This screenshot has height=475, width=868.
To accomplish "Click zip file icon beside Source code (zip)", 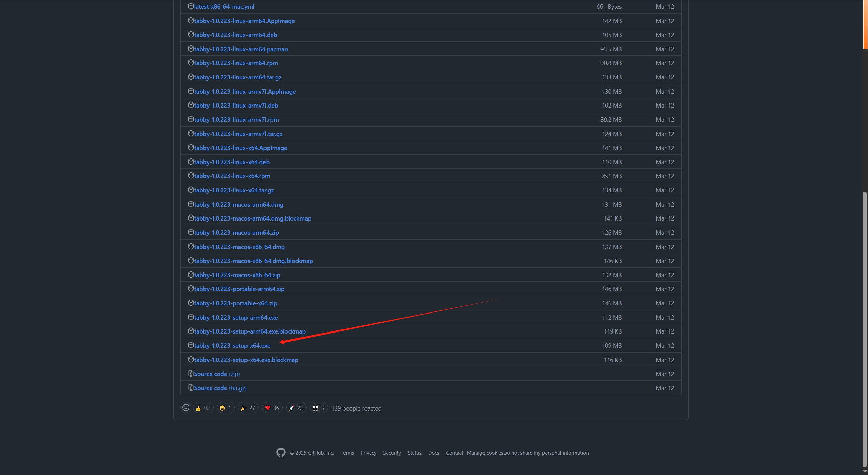I will coord(191,374).
